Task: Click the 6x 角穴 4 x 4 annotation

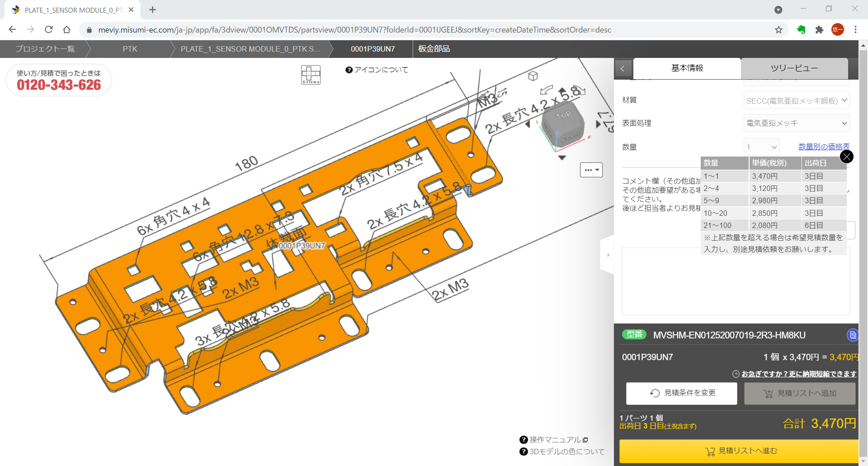Action: tap(174, 216)
